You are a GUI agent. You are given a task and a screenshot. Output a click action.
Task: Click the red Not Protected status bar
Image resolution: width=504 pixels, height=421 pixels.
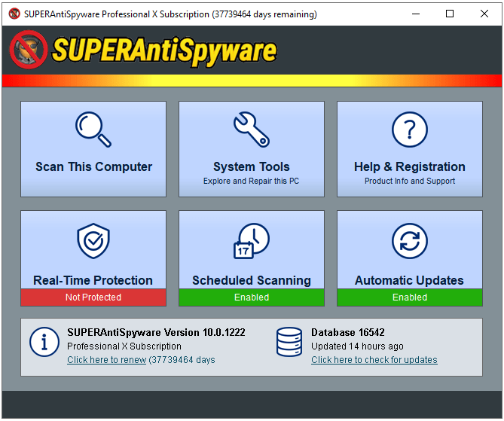click(x=93, y=297)
